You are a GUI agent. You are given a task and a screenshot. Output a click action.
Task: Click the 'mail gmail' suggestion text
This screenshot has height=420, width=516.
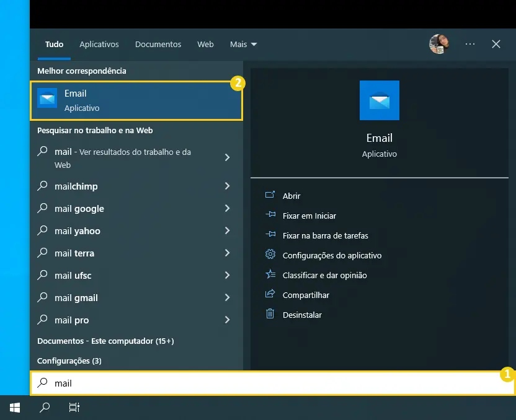click(76, 298)
